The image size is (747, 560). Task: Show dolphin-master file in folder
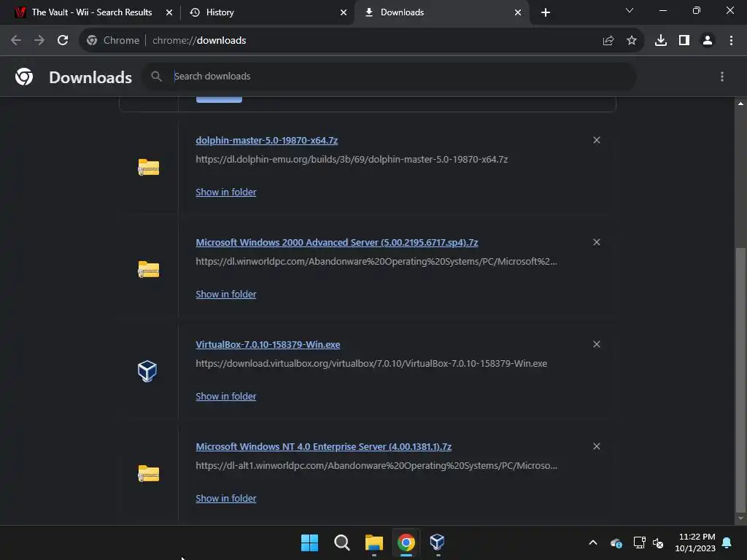(226, 192)
